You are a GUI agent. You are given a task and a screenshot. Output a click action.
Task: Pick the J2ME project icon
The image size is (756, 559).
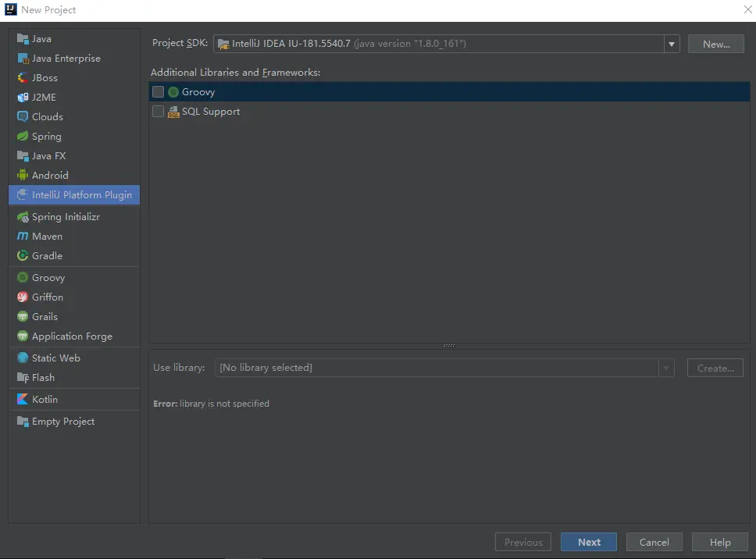point(23,98)
